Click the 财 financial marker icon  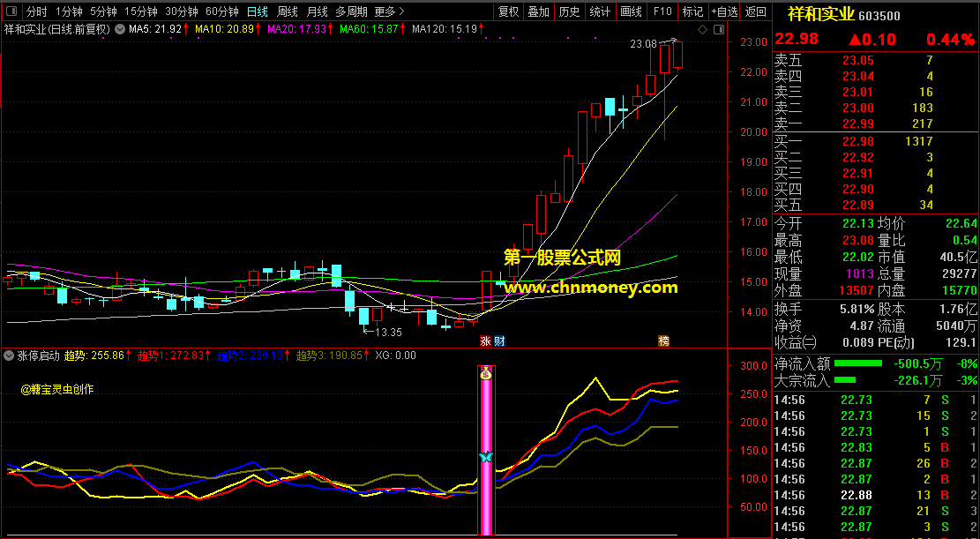point(498,341)
